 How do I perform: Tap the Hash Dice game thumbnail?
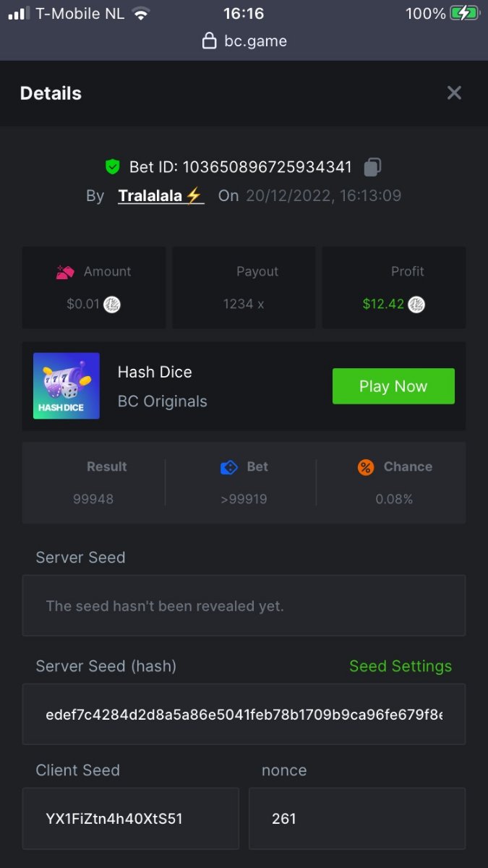click(x=67, y=386)
